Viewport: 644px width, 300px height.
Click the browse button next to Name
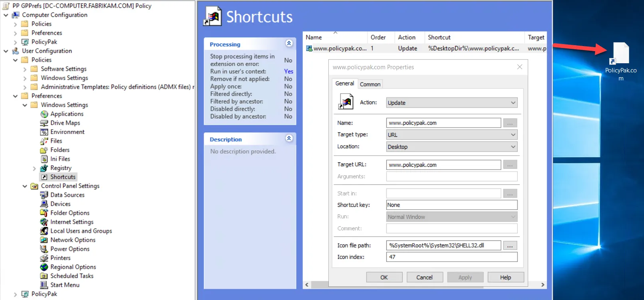pos(510,123)
